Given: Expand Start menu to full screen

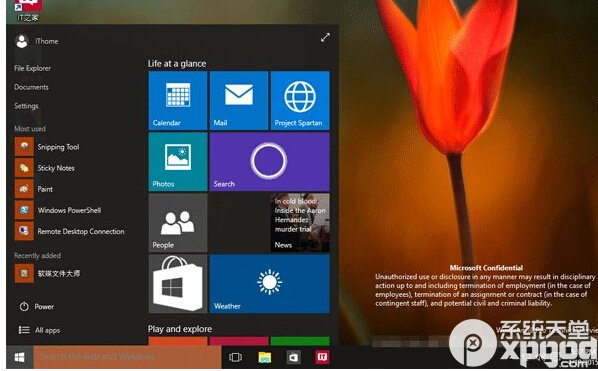Looking at the screenshot, I should (x=325, y=37).
